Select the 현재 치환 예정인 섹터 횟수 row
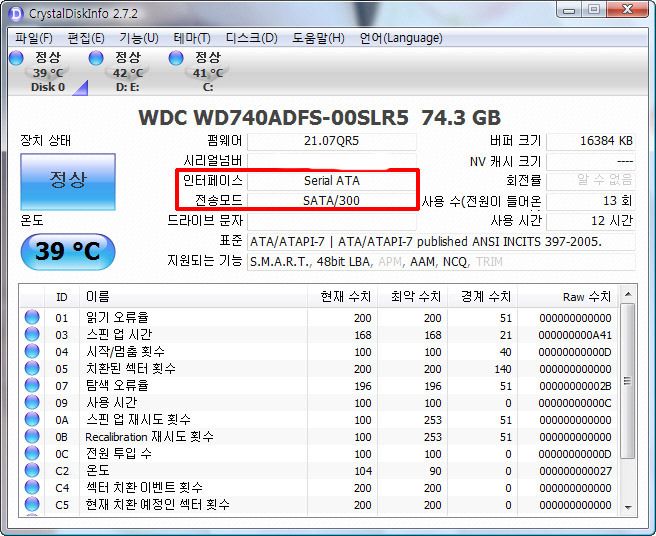This screenshot has height=536, width=656. pos(320,505)
